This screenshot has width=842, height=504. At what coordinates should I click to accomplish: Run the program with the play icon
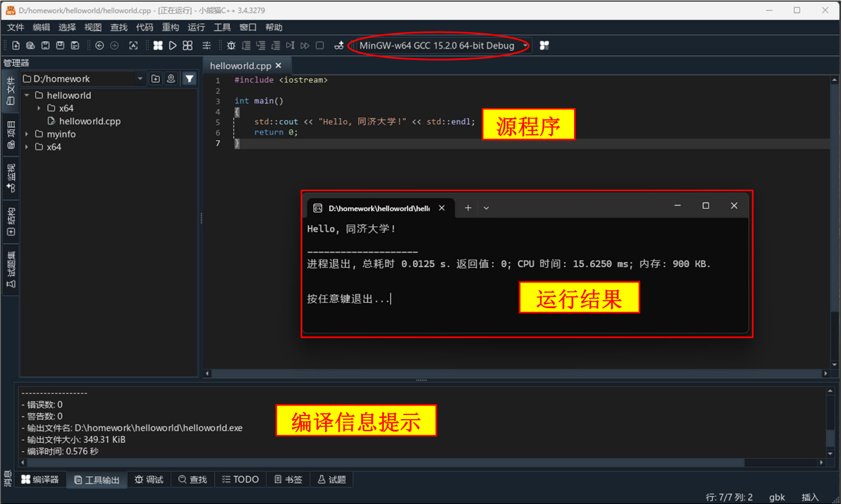pos(172,45)
